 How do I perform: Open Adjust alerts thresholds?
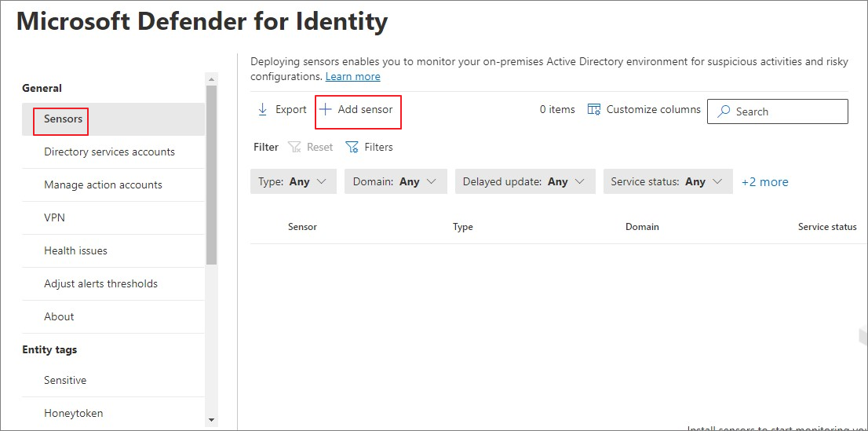[x=114, y=283]
